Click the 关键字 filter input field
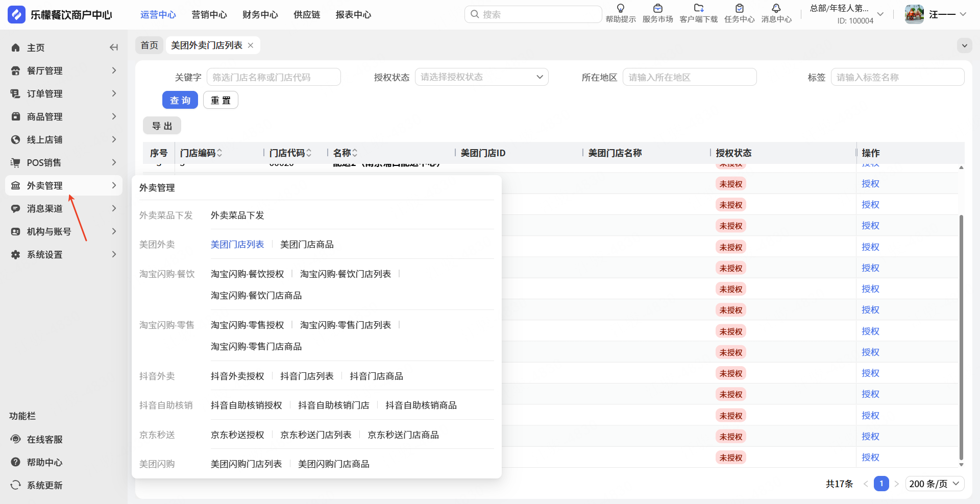The image size is (980, 504). point(274,77)
